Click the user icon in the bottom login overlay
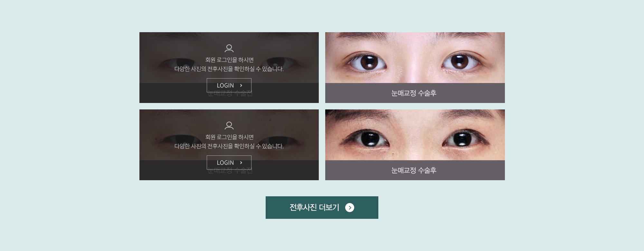The height and width of the screenshot is (251, 644). (x=229, y=126)
